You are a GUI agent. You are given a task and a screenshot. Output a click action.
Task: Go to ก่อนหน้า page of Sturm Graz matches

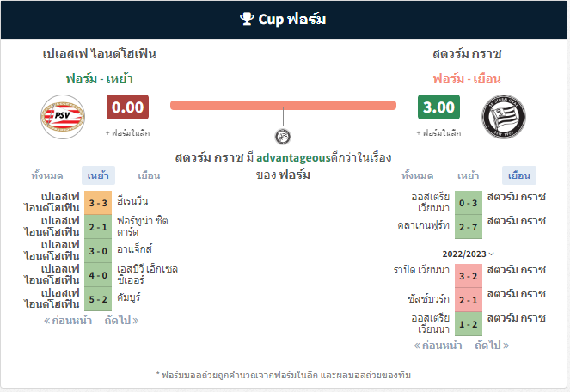point(438,345)
